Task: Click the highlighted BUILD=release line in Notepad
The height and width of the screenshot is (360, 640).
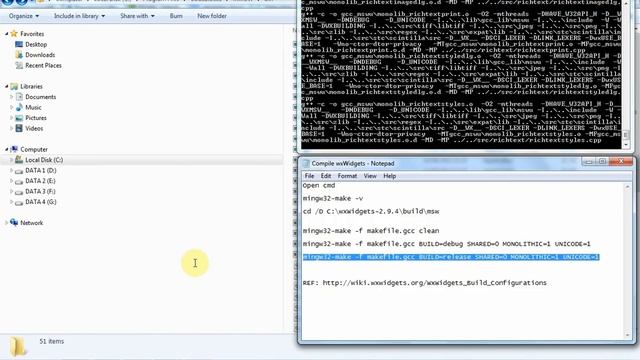Action: pyautogui.click(x=451, y=257)
